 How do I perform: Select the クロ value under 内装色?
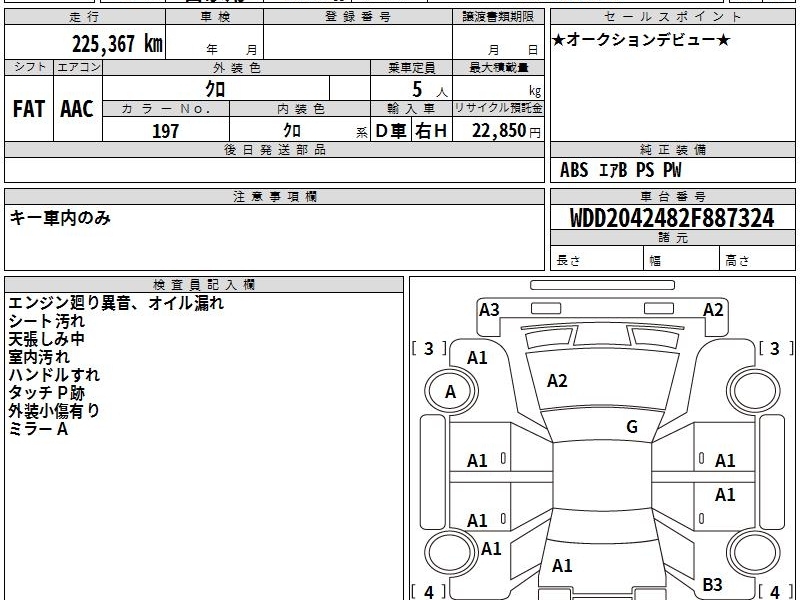click(x=292, y=130)
